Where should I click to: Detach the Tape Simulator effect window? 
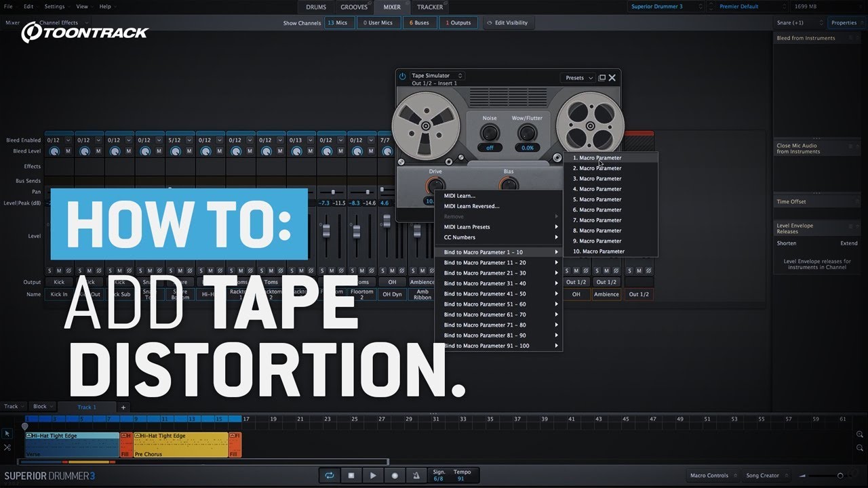[601, 78]
